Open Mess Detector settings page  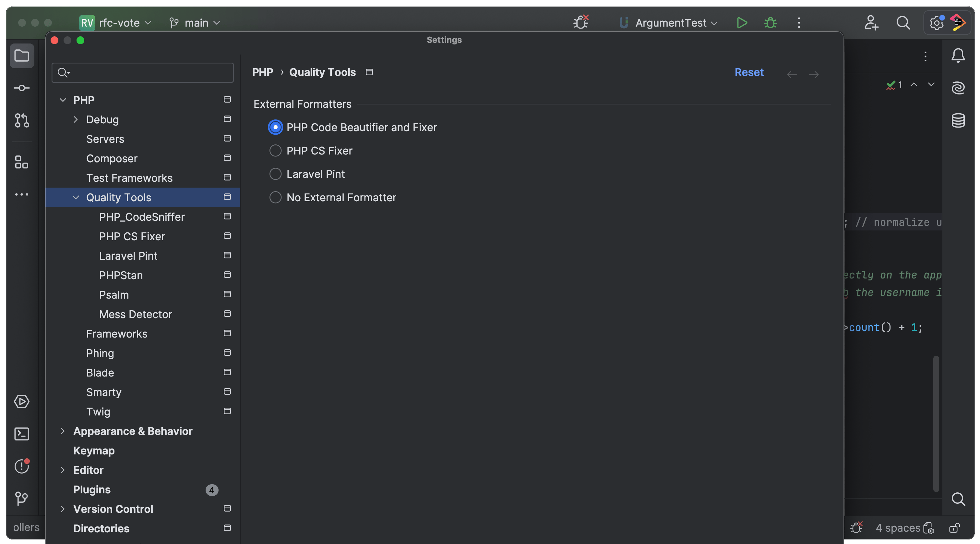[x=136, y=314]
